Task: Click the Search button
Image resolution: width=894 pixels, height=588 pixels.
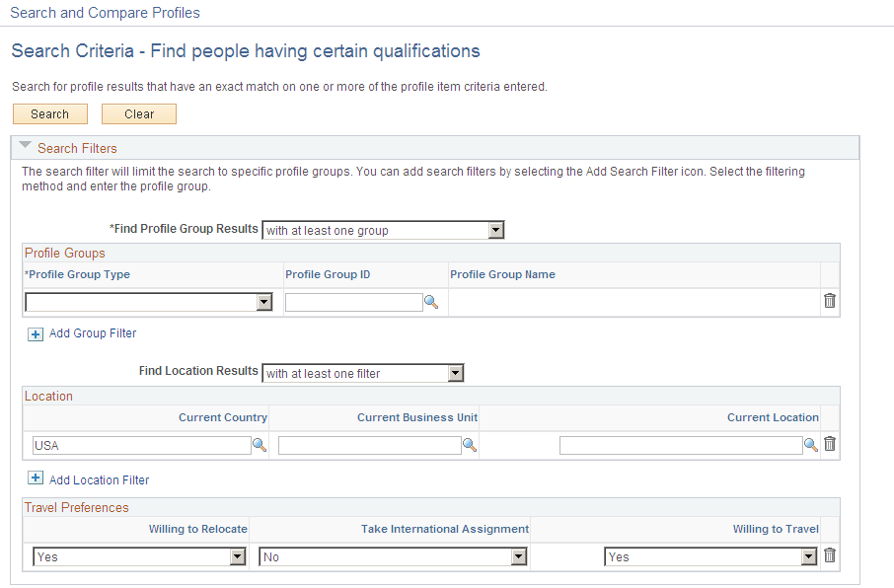Action: (x=49, y=113)
